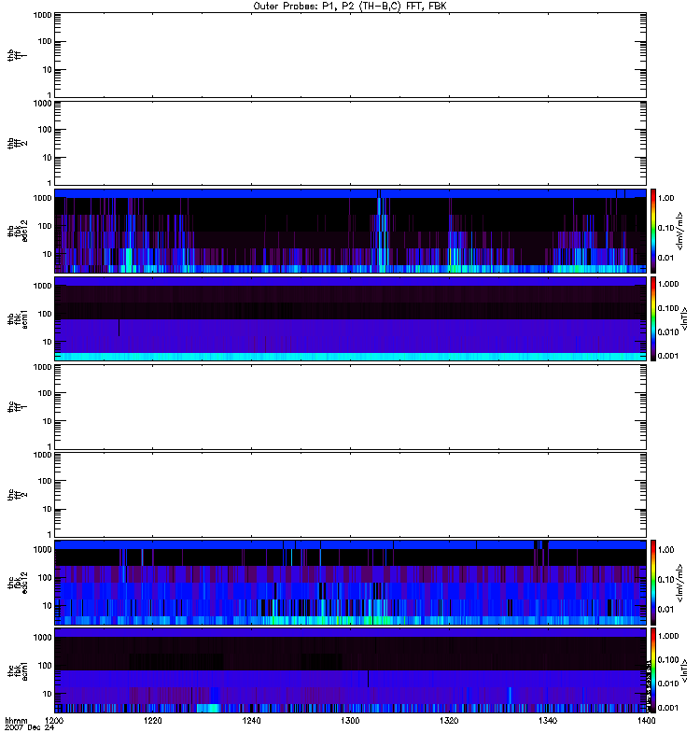Screen dimensions: 700x747
Task: Click the empty thc fff 2 plot panel
Action: click(350, 495)
